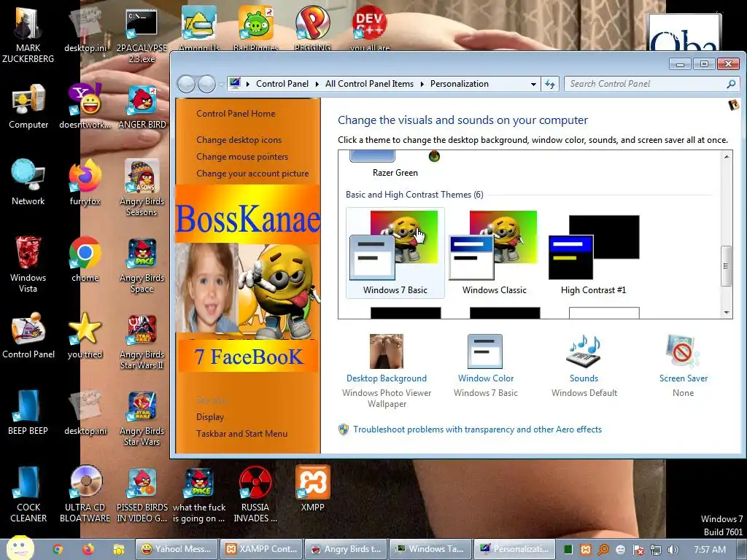Select the Network desktop icon
Image resolution: width=747 pixels, height=560 pixels.
pos(28,182)
